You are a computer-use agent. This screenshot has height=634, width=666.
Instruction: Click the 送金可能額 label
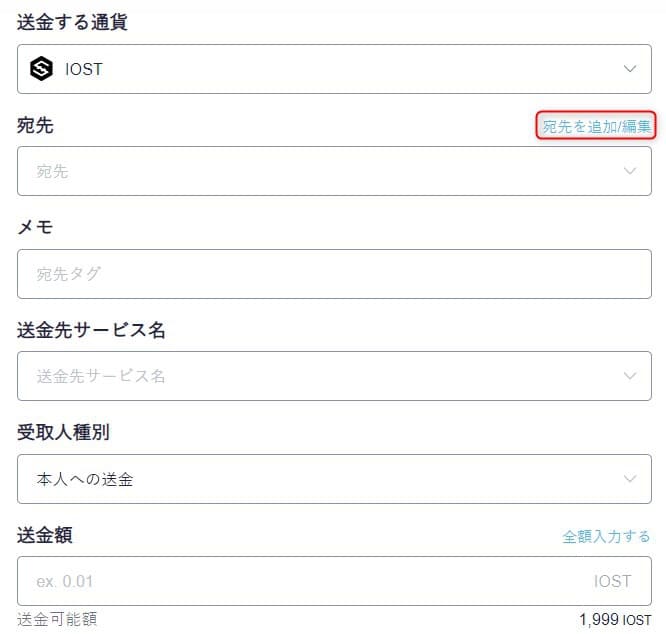57,619
